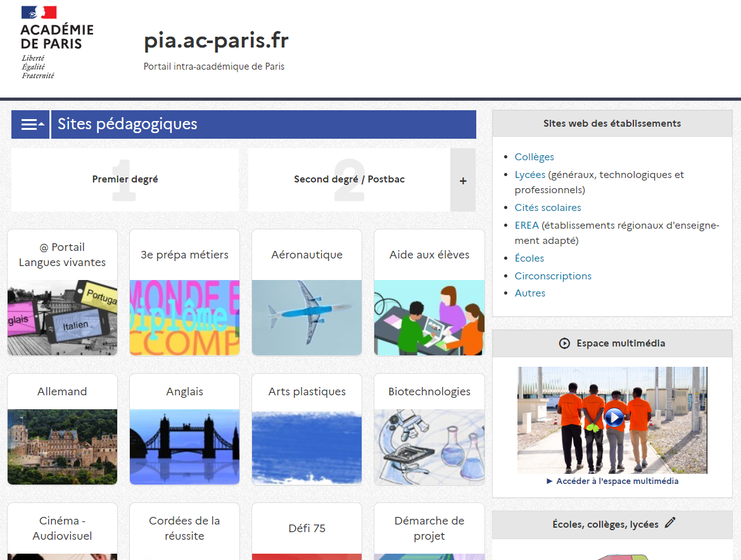Follow the Collèges link

coord(534,157)
